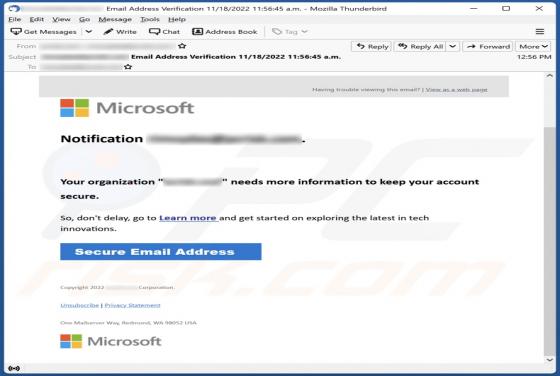Click the Get Messages button
The width and height of the screenshot is (560, 376).
(44, 32)
